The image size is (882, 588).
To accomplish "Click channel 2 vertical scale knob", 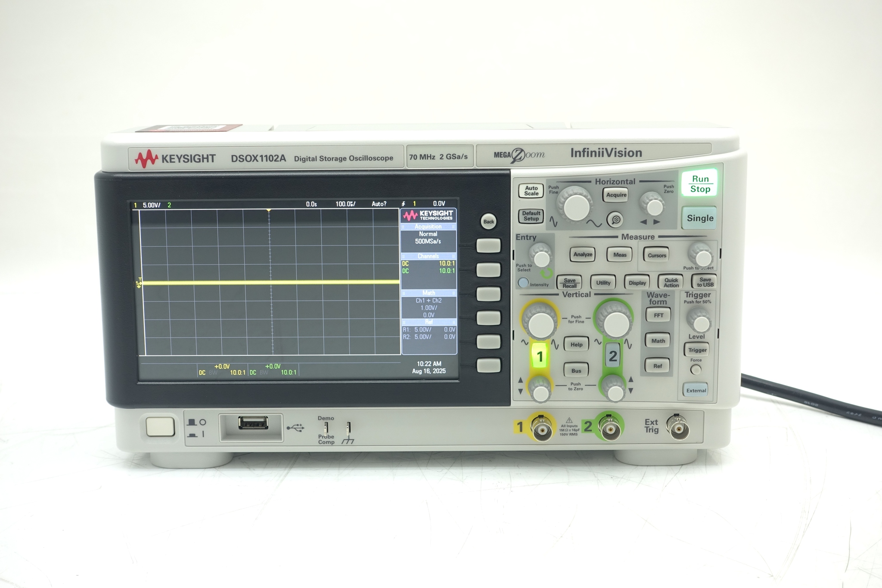I will 614,321.
